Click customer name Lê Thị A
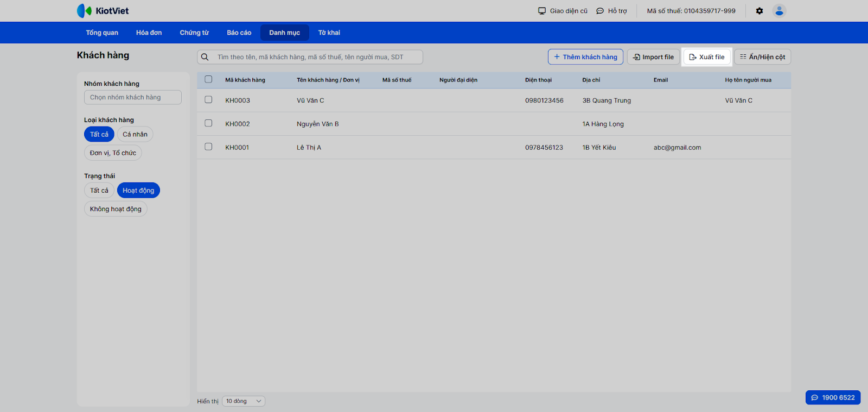 pos(309,147)
